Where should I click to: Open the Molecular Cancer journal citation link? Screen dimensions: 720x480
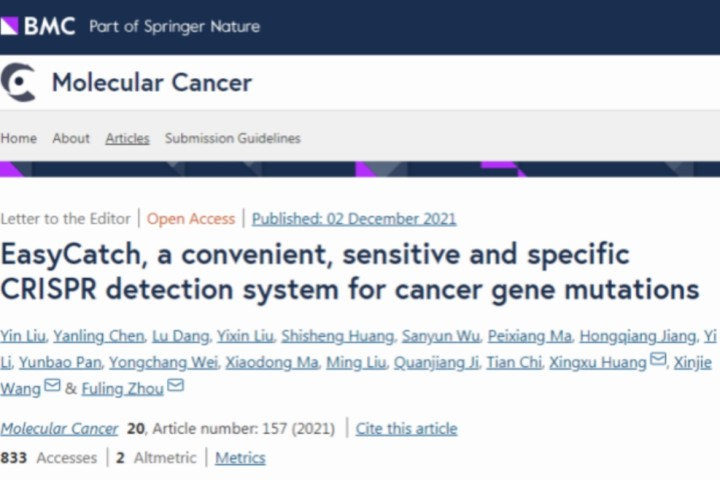coord(59,428)
